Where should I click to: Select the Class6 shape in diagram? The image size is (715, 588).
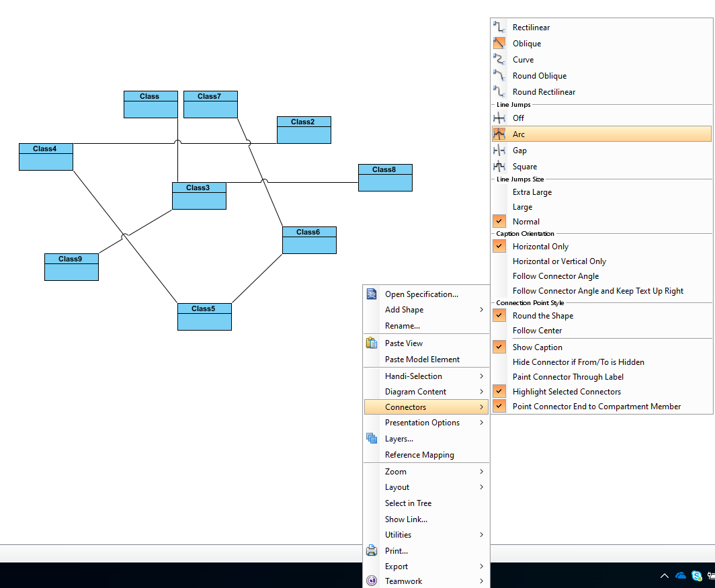(310, 241)
